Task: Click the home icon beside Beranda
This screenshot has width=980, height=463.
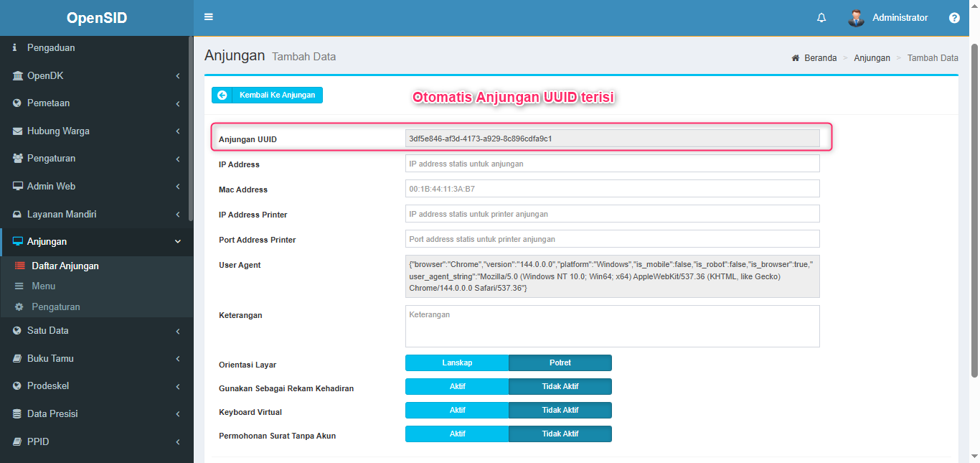Action: click(x=796, y=58)
